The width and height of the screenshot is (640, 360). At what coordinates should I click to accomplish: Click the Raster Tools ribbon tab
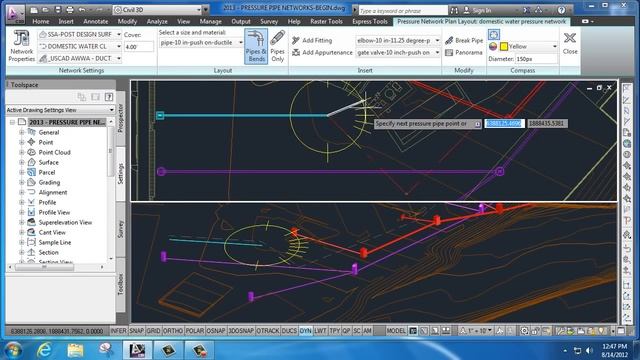click(326, 21)
